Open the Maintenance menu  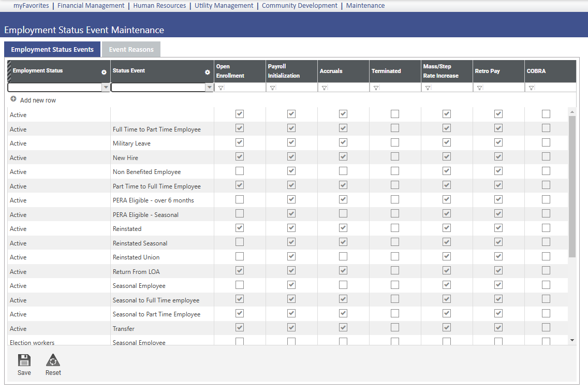[365, 6]
